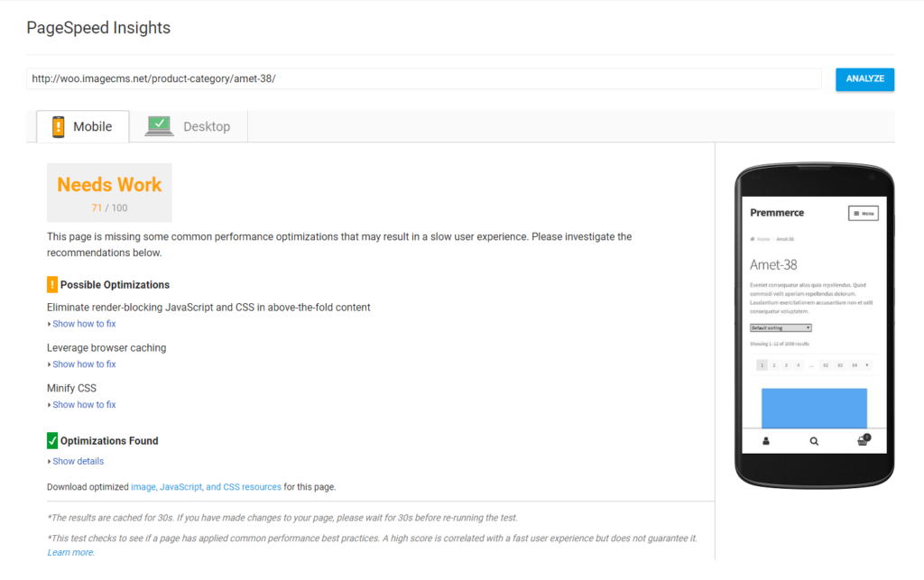Viewport: 924px width, 580px height.
Task: Open image, JavaScript, and CSS resources link
Action: point(206,487)
